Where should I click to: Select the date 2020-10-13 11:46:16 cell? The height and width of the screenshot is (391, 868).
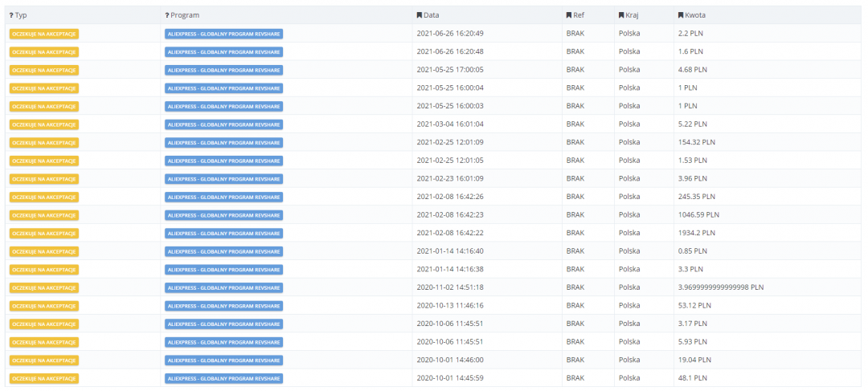[x=449, y=305]
